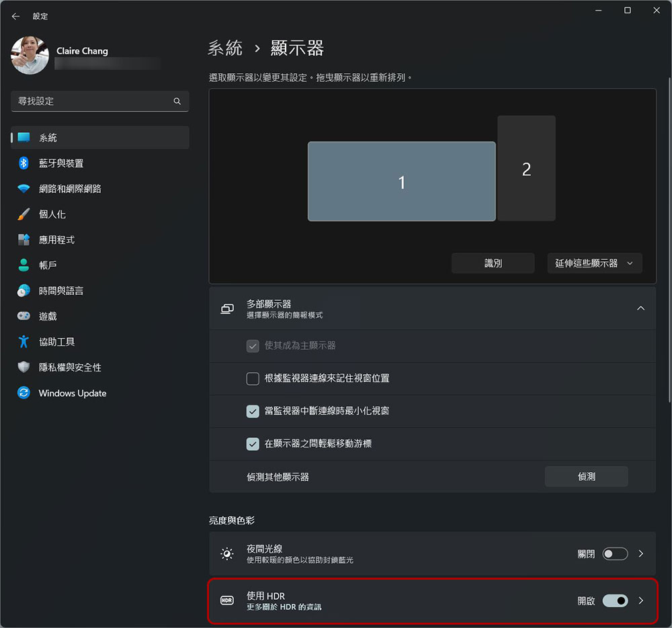Click the Bluetooth icon for 藍牙與裝置

(24, 163)
